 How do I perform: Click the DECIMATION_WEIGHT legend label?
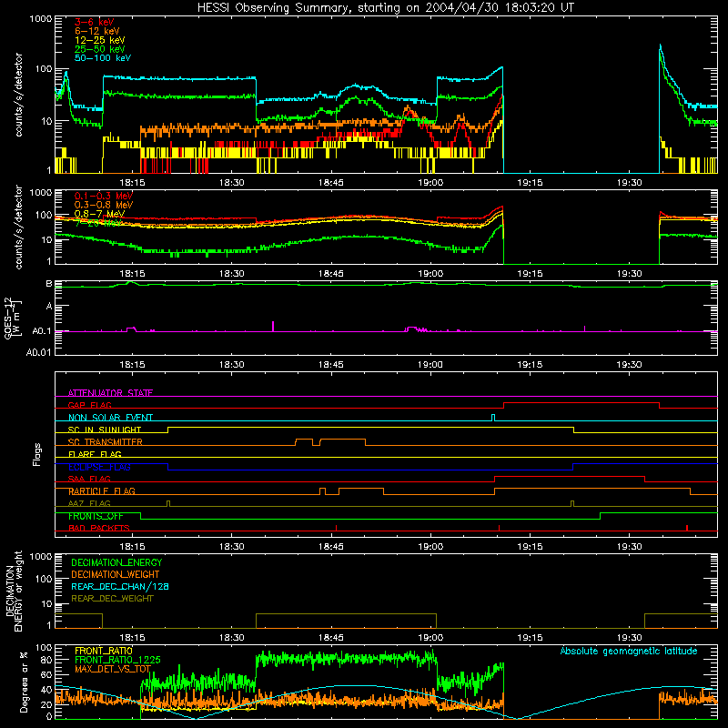[x=116, y=574]
